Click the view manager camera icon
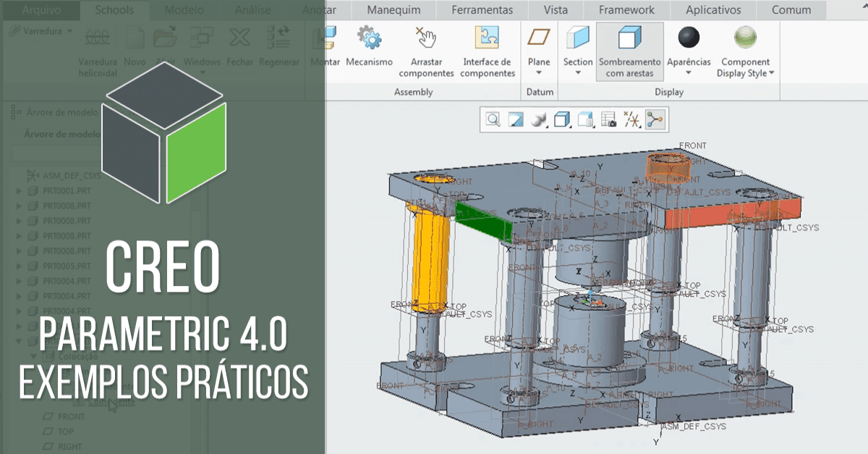 click(608, 119)
